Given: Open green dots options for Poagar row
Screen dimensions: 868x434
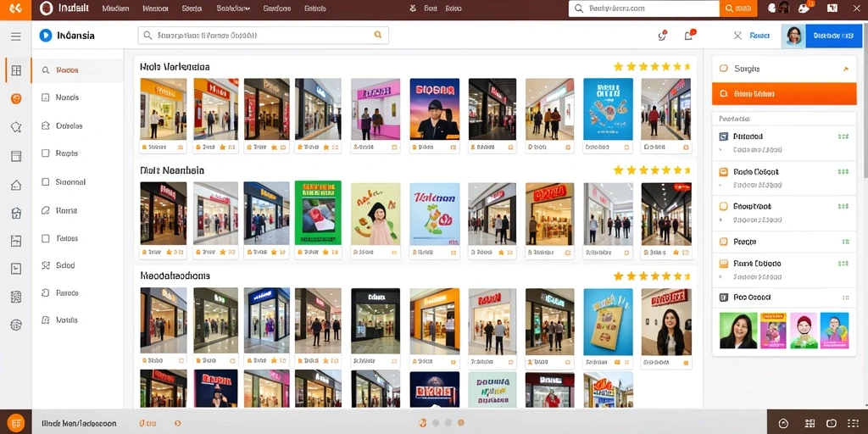Looking at the screenshot, I should tap(845, 242).
